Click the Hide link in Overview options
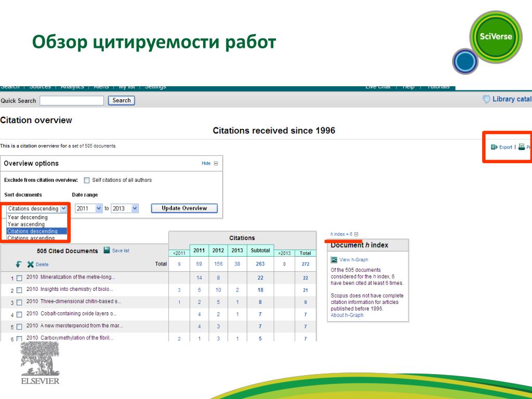This screenshot has height=399, width=532. 206,163
